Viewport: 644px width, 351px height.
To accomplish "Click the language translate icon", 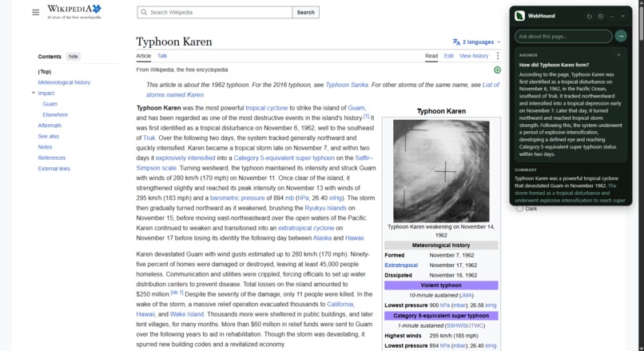I will (x=456, y=42).
